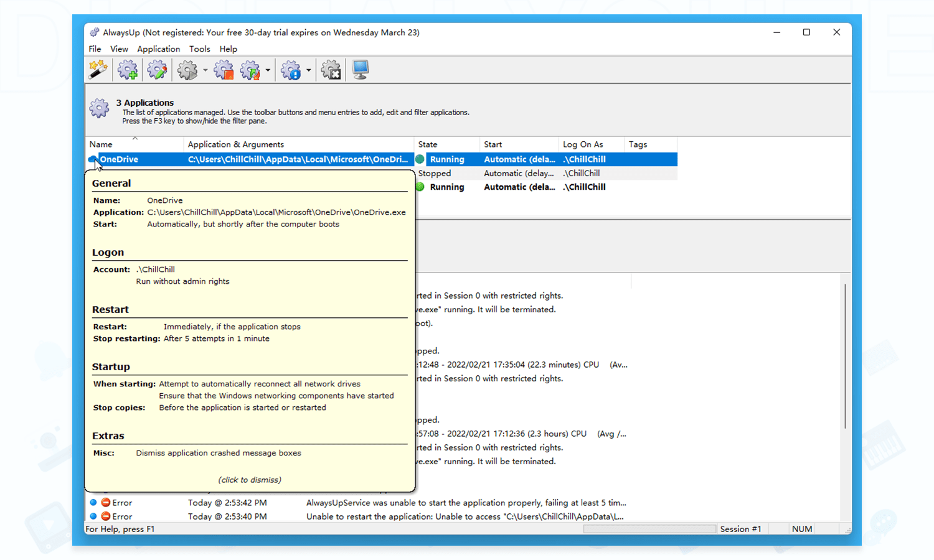This screenshot has width=934, height=560.
Task: Click the OneDrive application path cell
Action: (x=298, y=159)
